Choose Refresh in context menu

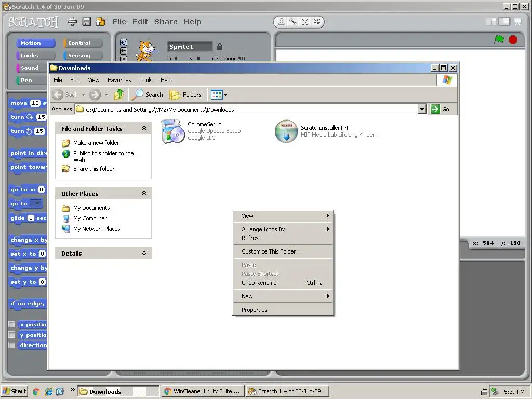coord(283,238)
